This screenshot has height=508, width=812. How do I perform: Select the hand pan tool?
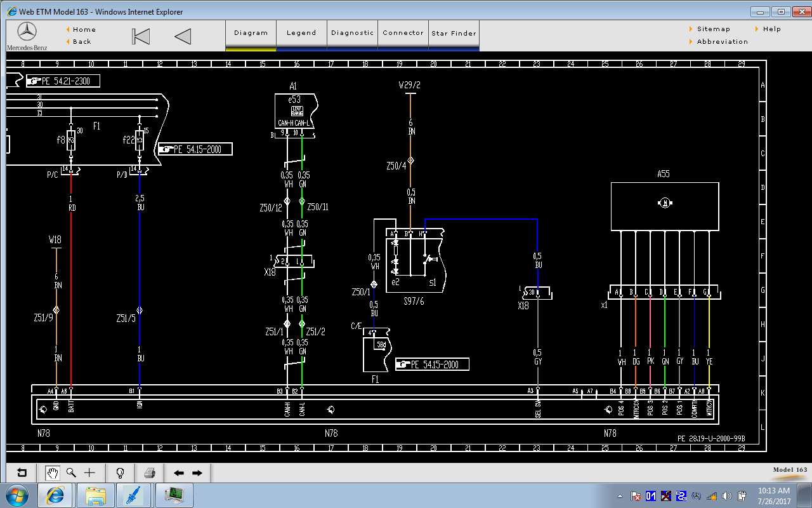pos(53,472)
